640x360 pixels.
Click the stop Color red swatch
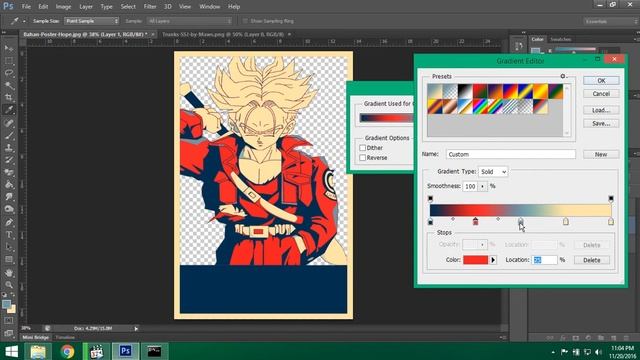pyautogui.click(x=476, y=260)
